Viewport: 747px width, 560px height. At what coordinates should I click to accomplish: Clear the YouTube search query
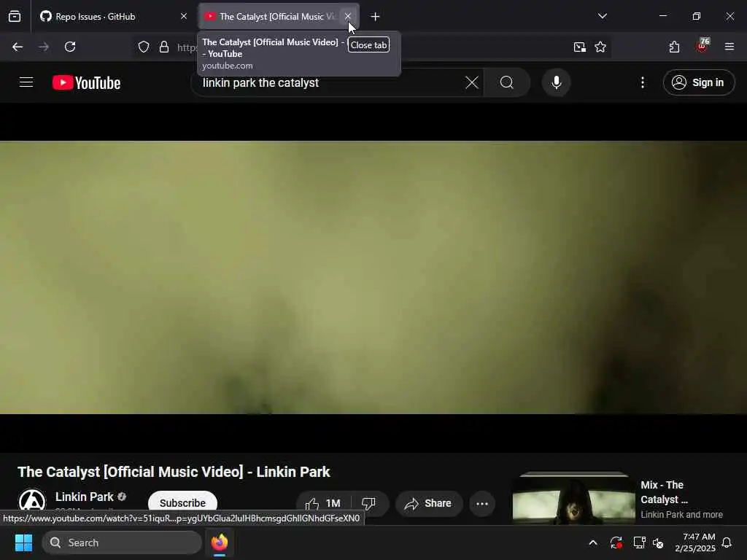[472, 82]
